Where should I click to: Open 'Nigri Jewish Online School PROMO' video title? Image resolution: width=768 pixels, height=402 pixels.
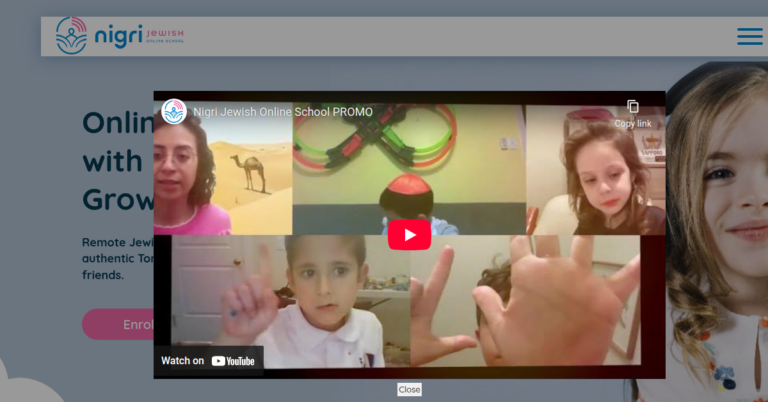tap(283, 112)
